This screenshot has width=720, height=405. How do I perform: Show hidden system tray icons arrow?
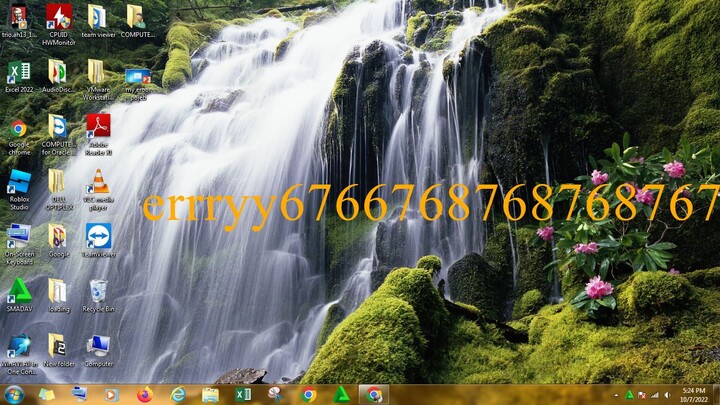[616, 395]
